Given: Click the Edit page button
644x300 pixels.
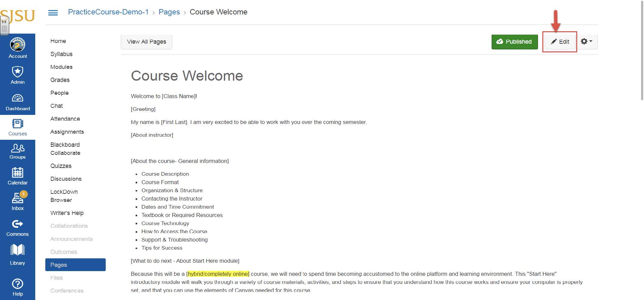Looking at the screenshot, I should [x=560, y=42].
